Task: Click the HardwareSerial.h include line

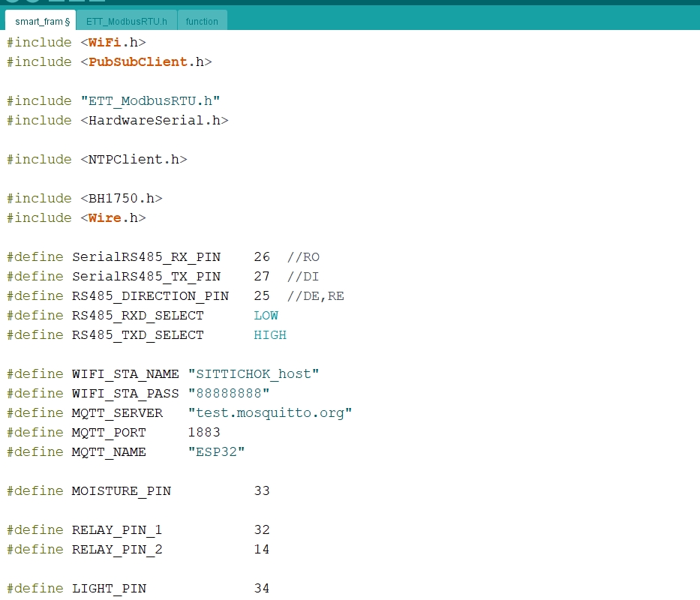Action: click(154, 121)
